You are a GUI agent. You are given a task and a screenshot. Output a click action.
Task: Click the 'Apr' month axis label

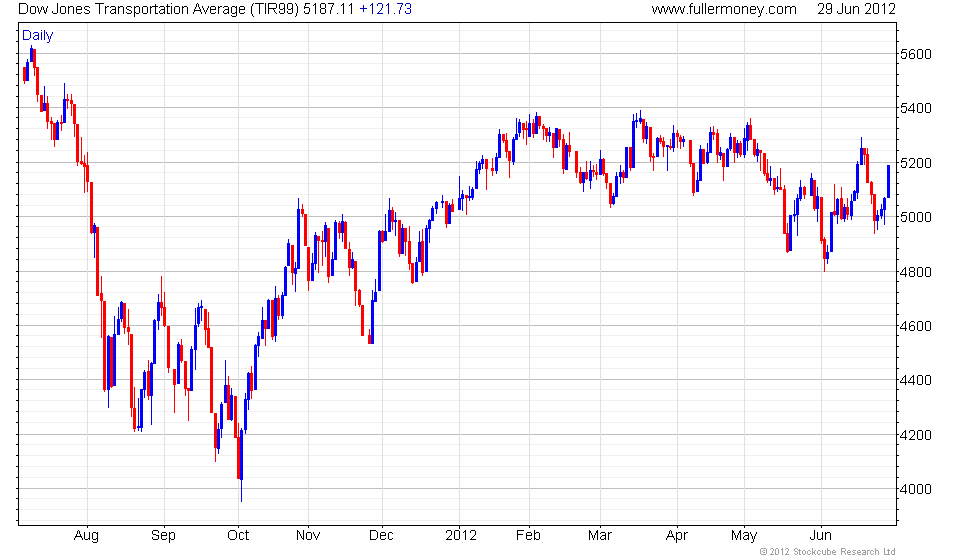point(677,536)
